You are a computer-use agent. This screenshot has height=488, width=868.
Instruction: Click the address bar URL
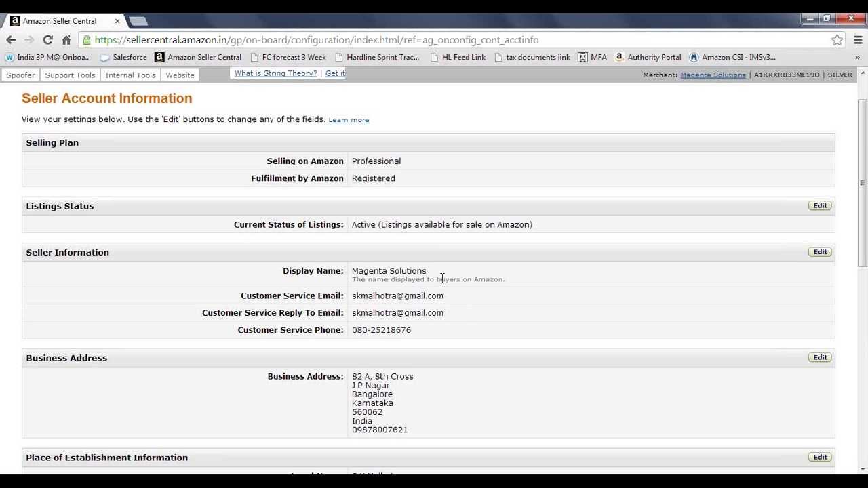317,40
